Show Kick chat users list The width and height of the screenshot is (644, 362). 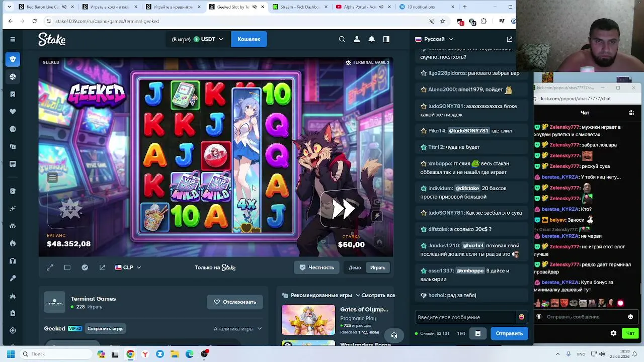coord(631,113)
